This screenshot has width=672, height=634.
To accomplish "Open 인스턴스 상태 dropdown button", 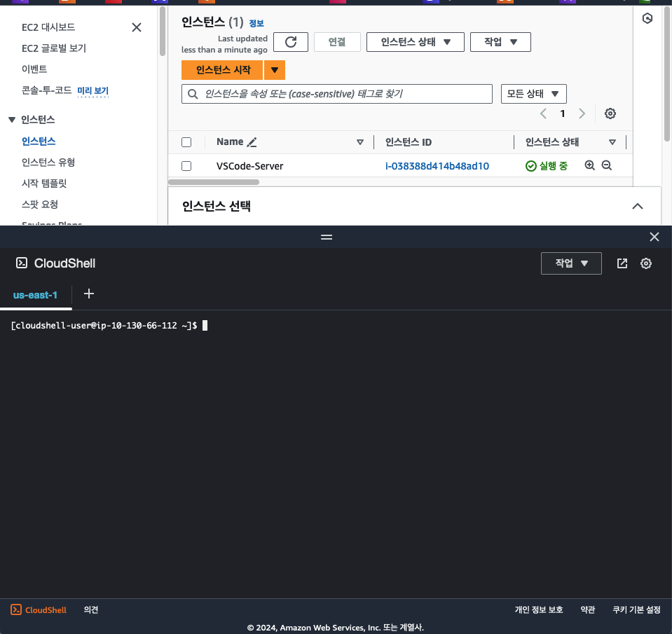I will [x=416, y=42].
